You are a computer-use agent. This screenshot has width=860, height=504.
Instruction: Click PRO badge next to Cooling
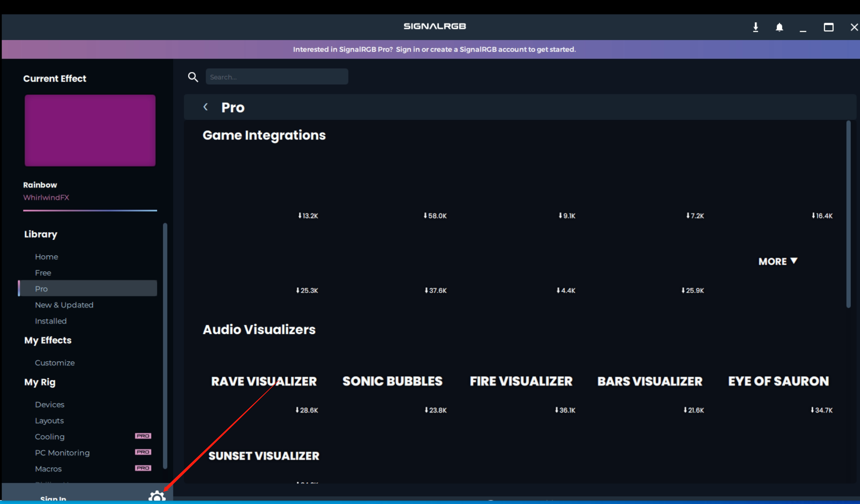click(x=143, y=436)
